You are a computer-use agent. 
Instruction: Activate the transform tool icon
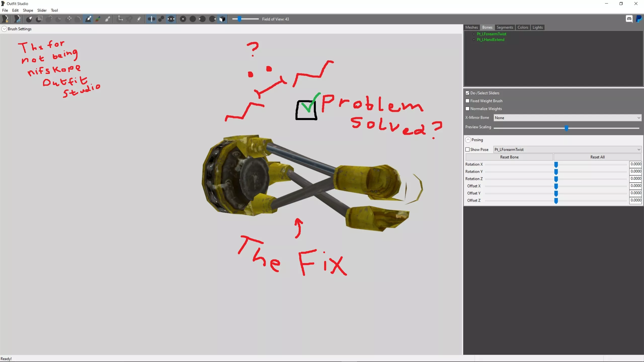click(x=120, y=19)
